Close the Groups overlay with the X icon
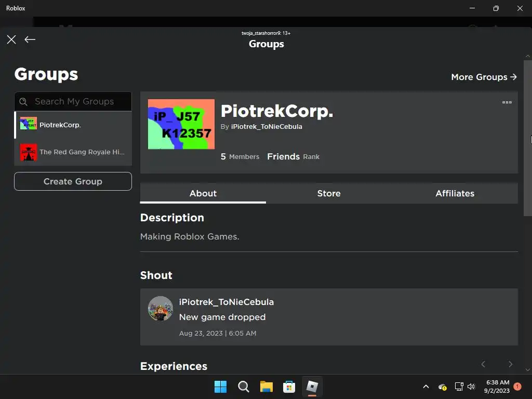The image size is (532, 399). click(11, 39)
